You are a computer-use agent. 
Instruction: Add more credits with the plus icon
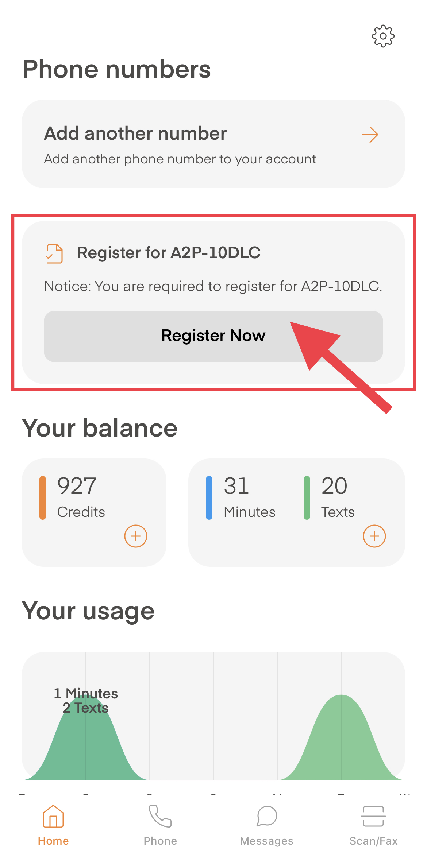pos(135,536)
